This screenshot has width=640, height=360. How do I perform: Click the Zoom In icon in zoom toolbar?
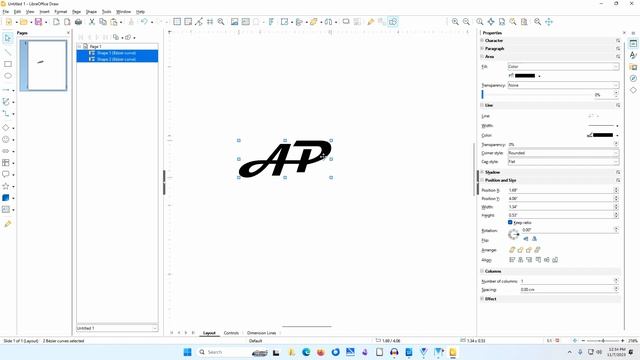[455, 22]
